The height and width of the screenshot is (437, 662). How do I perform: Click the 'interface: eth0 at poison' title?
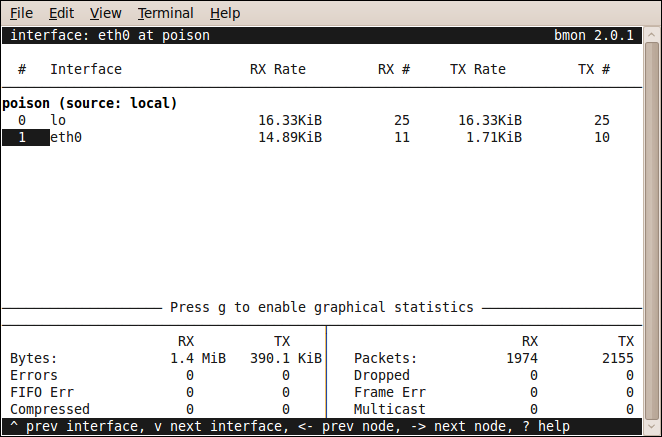click(x=110, y=35)
